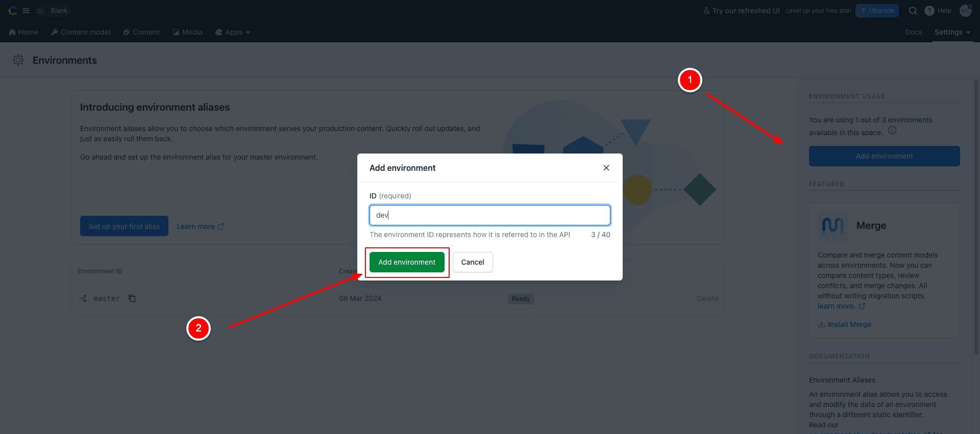The height and width of the screenshot is (434, 980).
Task: Close the Add environment dialog
Action: (606, 168)
